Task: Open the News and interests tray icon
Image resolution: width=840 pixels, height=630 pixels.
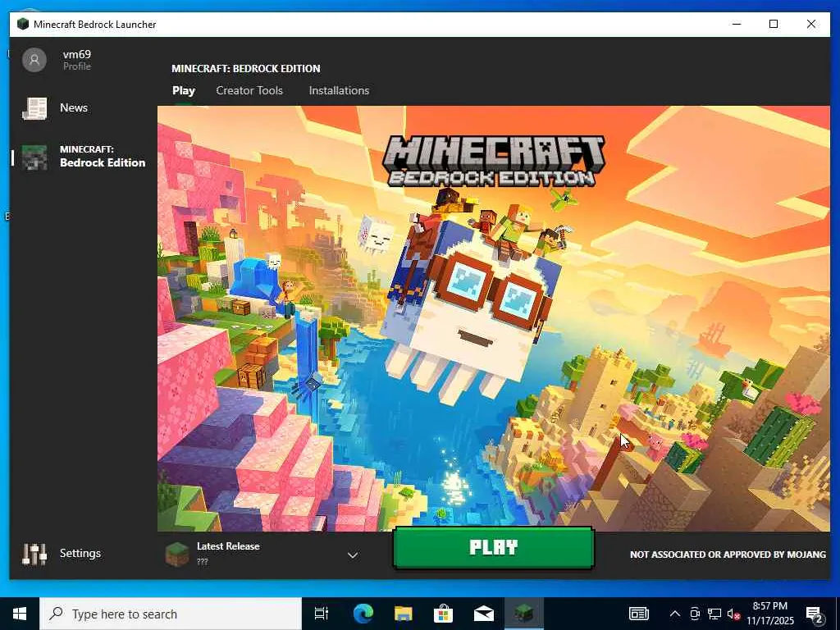Action: (x=638, y=614)
